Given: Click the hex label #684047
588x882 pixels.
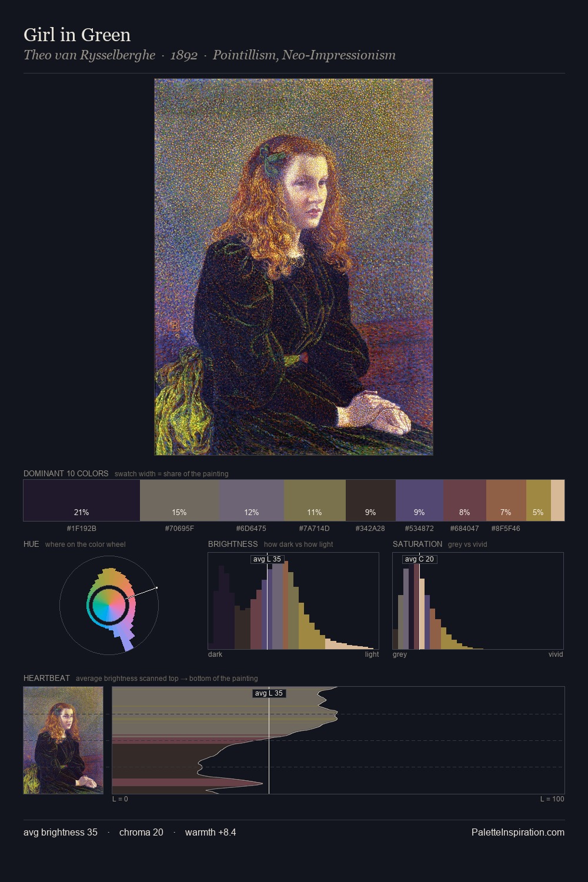Looking at the screenshot, I should (x=465, y=529).
